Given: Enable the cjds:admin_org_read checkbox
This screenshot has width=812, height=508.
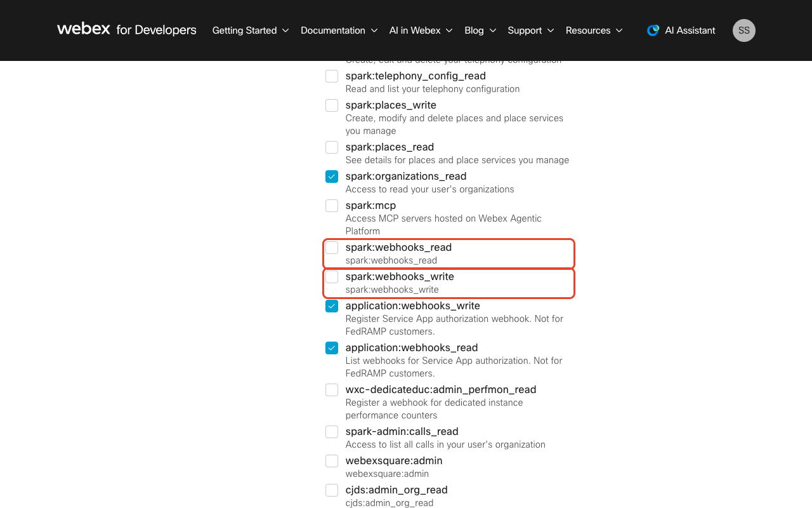Looking at the screenshot, I should pyautogui.click(x=332, y=490).
